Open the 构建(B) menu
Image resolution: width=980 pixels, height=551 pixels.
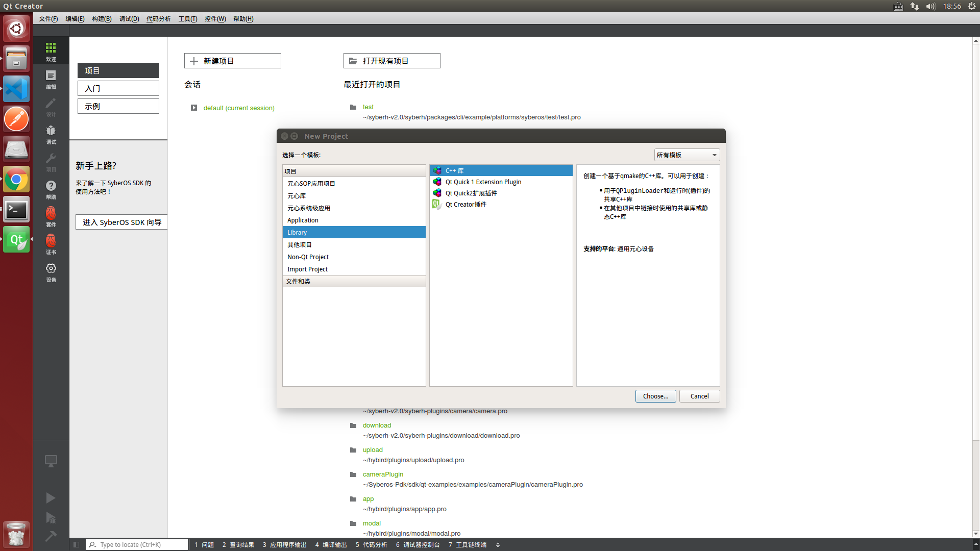point(102,18)
